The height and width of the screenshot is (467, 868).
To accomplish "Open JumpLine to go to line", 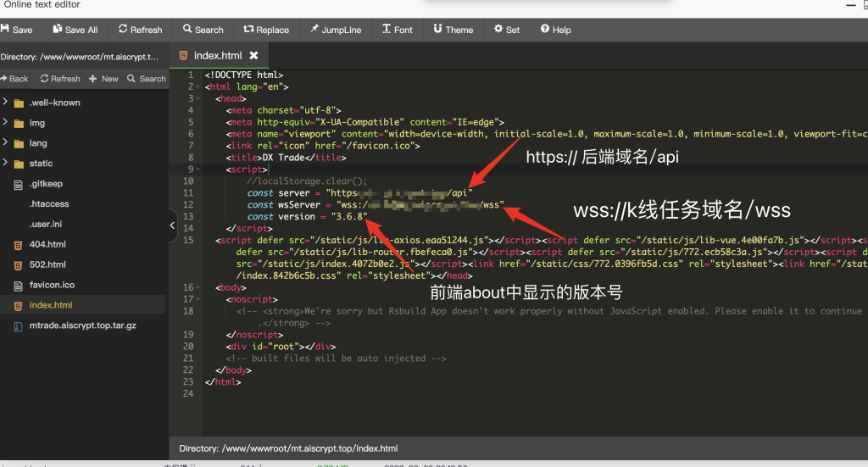I will pyautogui.click(x=335, y=30).
